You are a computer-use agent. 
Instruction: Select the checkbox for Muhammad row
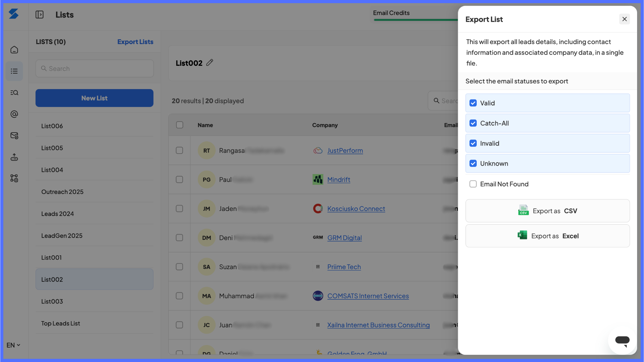click(180, 296)
